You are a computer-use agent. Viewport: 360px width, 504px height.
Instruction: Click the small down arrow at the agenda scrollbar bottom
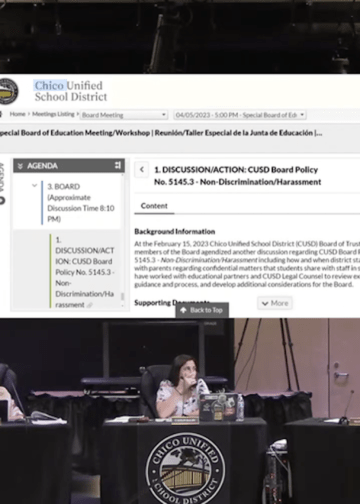coord(122,305)
